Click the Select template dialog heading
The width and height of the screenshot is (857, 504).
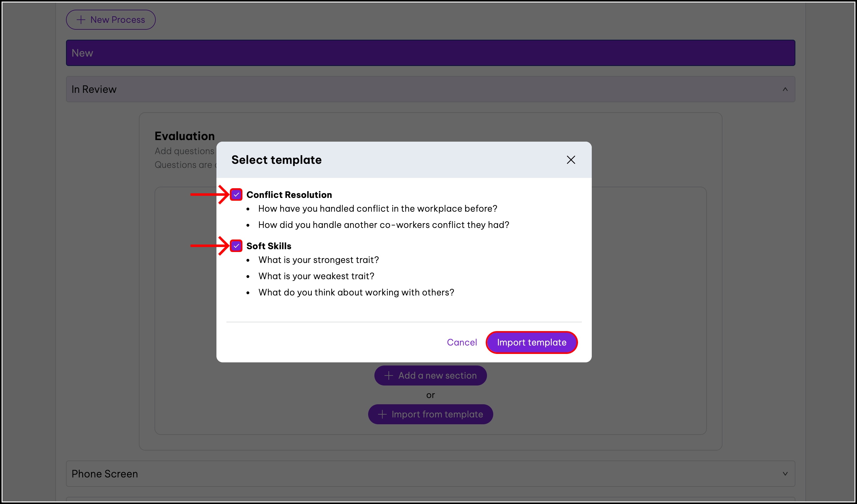tap(276, 160)
